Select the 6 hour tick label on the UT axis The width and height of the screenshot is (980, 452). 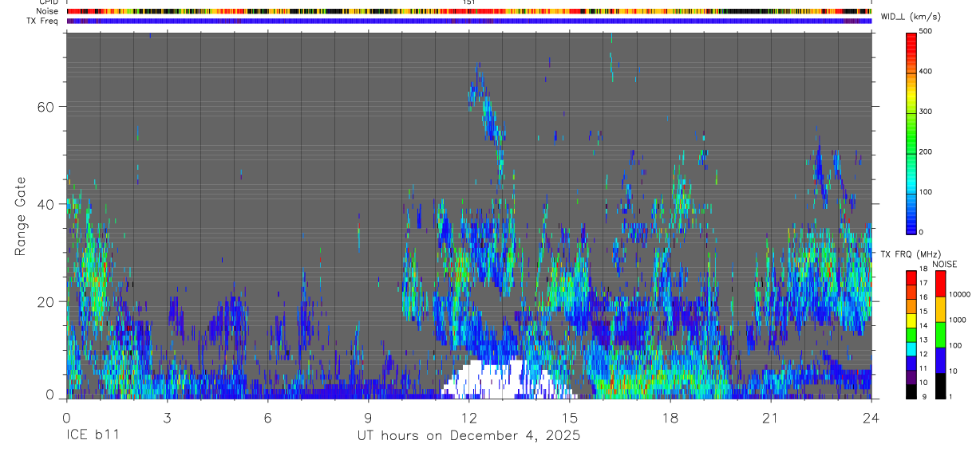[x=267, y=418]
